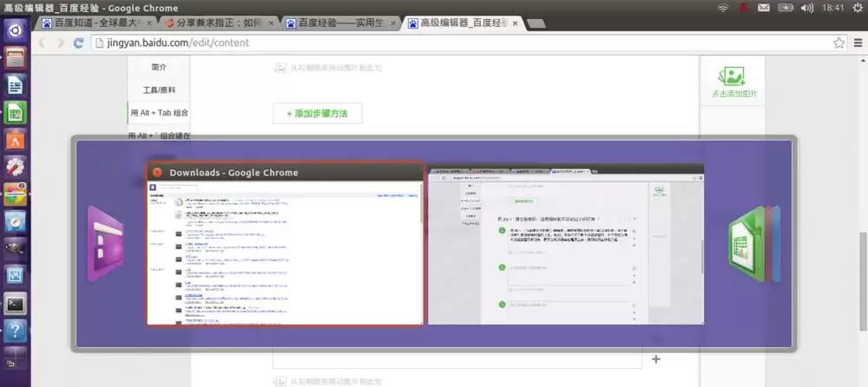868x387 pixels.
Task: Open Chrome's hamburger menu
Action: [x=857, y=43]
